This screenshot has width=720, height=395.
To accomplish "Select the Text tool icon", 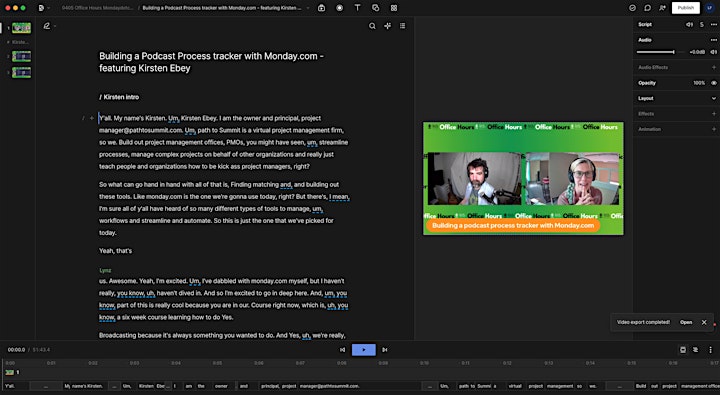I will (x=357, y=8).
